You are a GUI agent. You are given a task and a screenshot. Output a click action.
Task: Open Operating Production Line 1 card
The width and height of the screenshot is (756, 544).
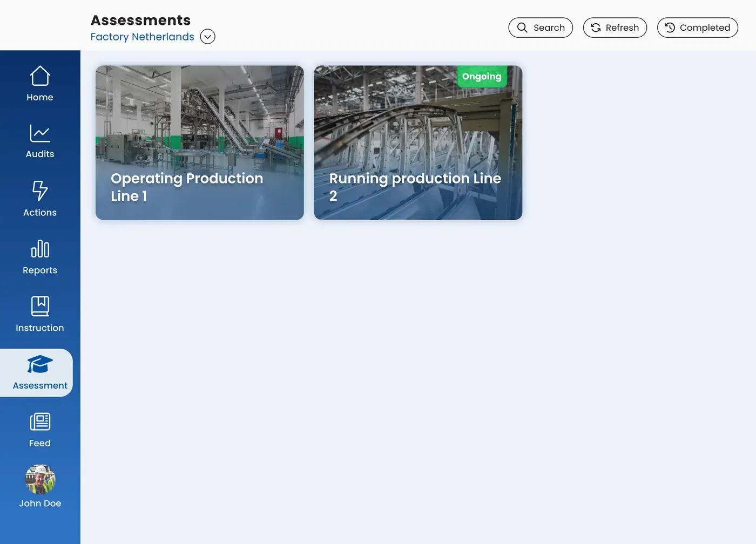coord(200,142)
